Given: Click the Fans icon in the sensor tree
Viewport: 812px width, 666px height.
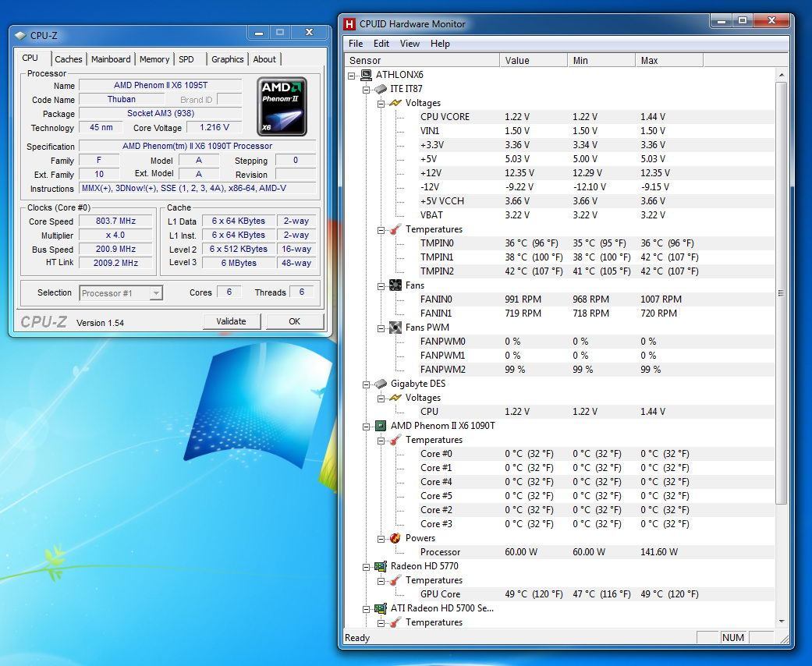Looking at the screenshot, I should pyautogui.click(x=395, y=285).
